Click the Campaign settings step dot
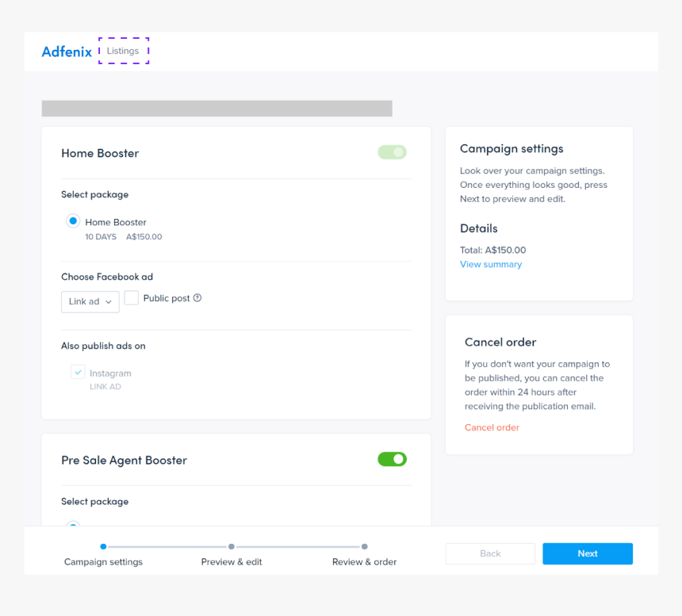The width and height of the screenshot is (682, 616). pos(103,546)
